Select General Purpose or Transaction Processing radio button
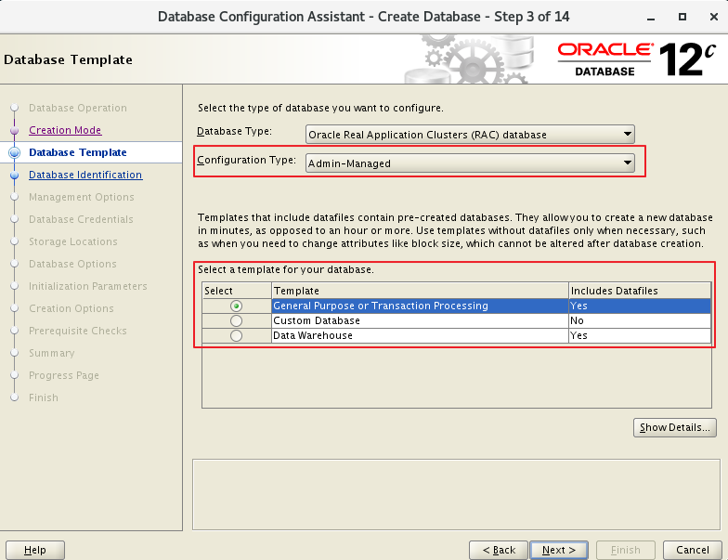The height and width of the screenshot is (560, 728). click(236, 306)
